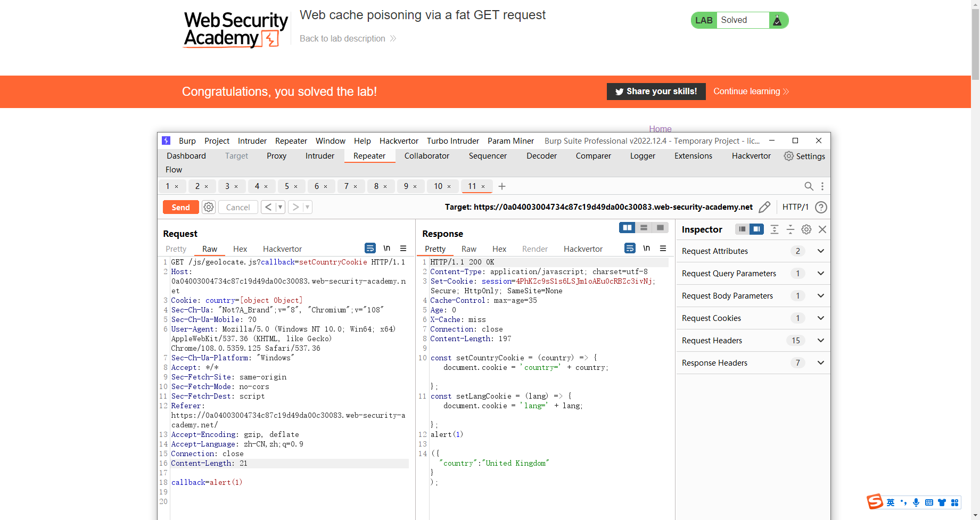Click the edit target pencil icon

click(764, 207)
